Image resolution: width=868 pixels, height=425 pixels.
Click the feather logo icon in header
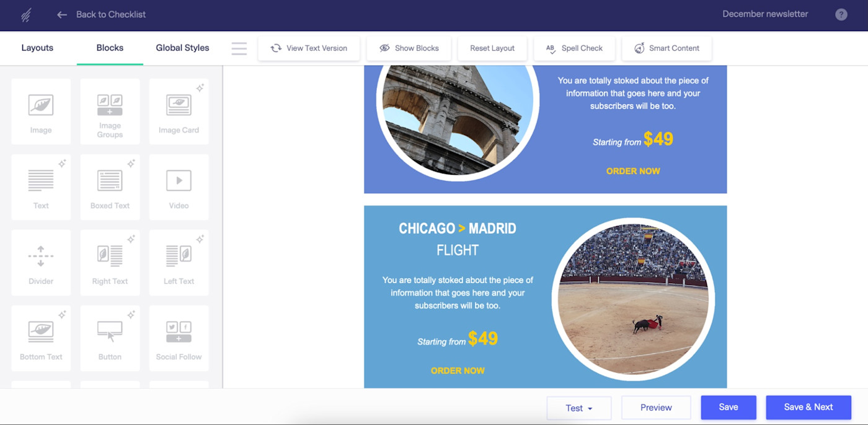26,15
